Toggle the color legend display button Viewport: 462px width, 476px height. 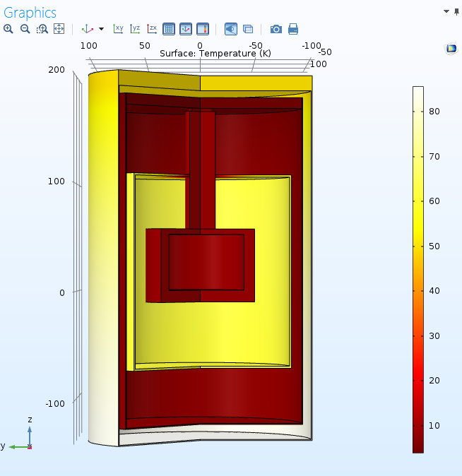click(x=202, y=29)
